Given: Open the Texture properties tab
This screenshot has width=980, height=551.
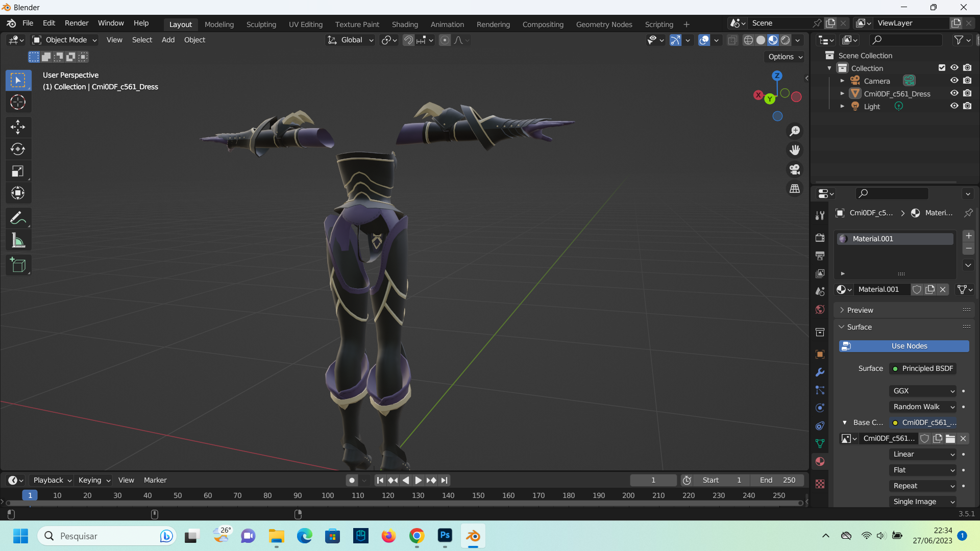Looking at the screenshot, I should pos(820,484).
